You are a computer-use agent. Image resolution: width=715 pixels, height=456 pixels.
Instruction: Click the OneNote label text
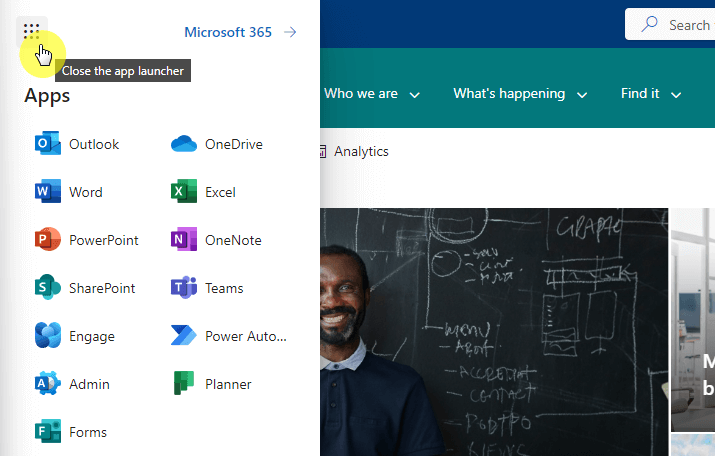tap(233, 240)
